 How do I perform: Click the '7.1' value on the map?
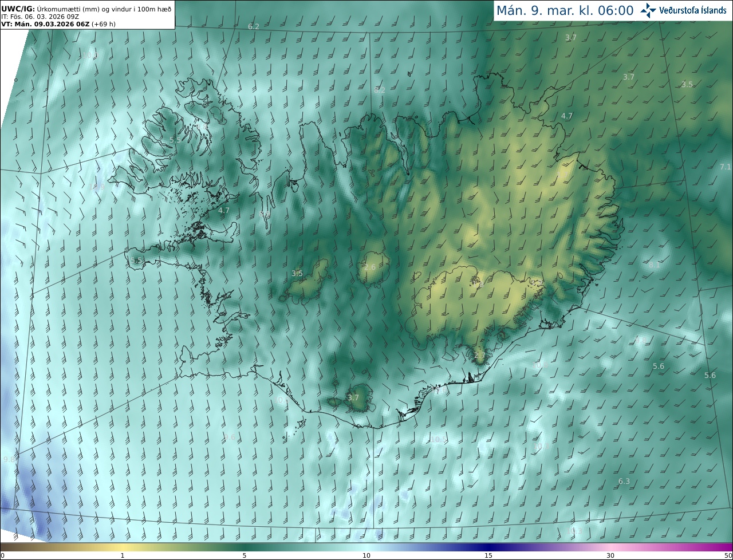725,167
